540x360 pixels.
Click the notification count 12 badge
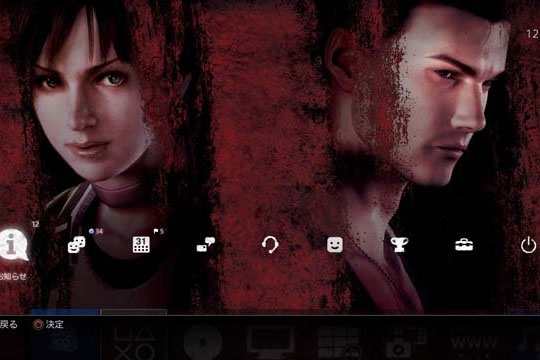coord(35,224)
